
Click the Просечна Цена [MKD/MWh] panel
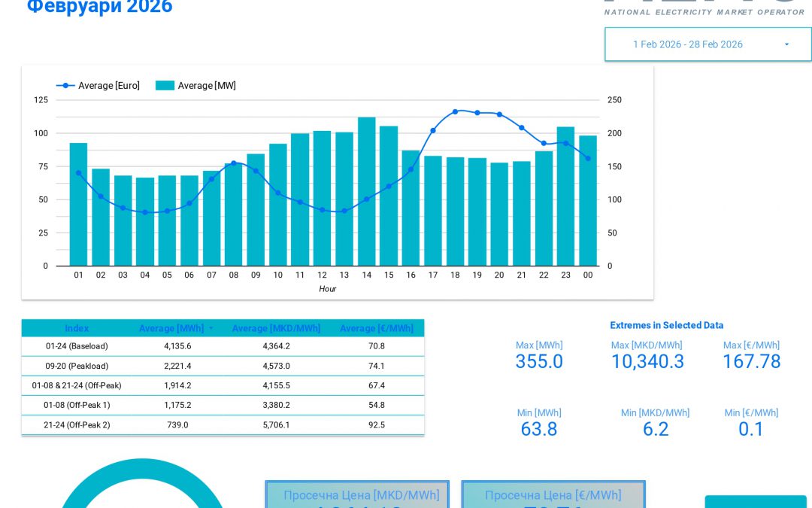pyautogui.click(x=357, y=495)
